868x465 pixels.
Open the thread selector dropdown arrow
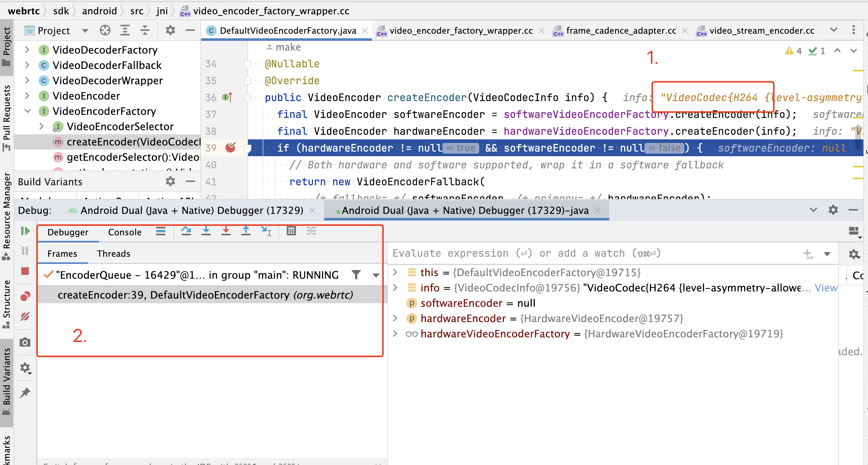point(376,275)
